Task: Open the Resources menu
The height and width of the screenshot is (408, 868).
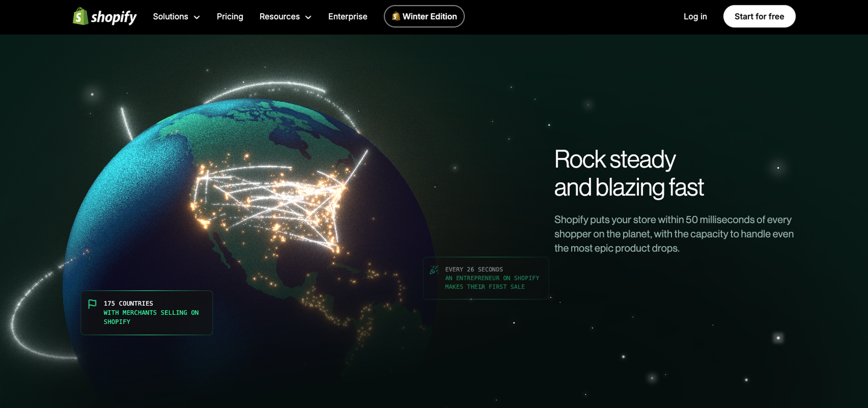Action: pyautogui.click(x=279, y=17)
